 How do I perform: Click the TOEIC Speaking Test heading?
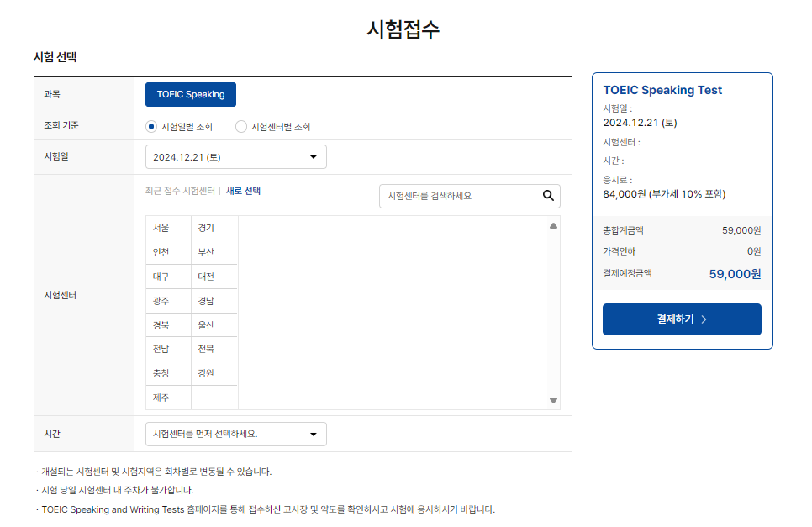(x=662, y=90)
